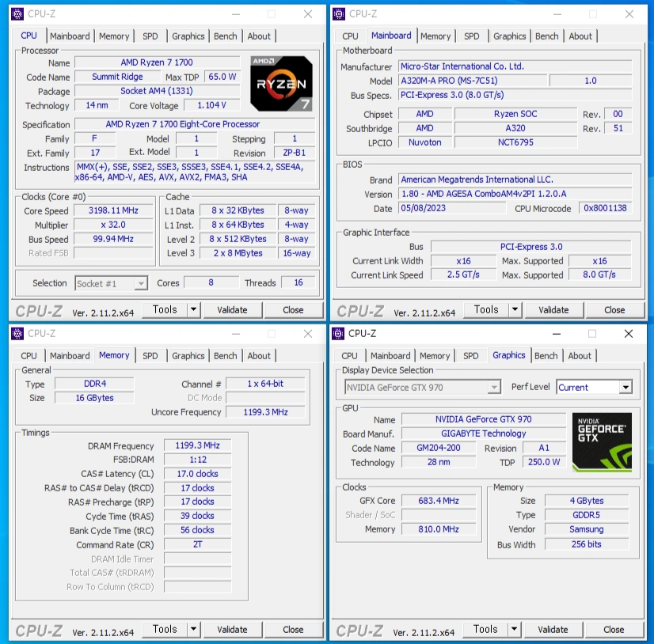Open Tools dropdown arrow in Memory window
Viewport: 654px width, 644px height.
[x=193, y=629]
